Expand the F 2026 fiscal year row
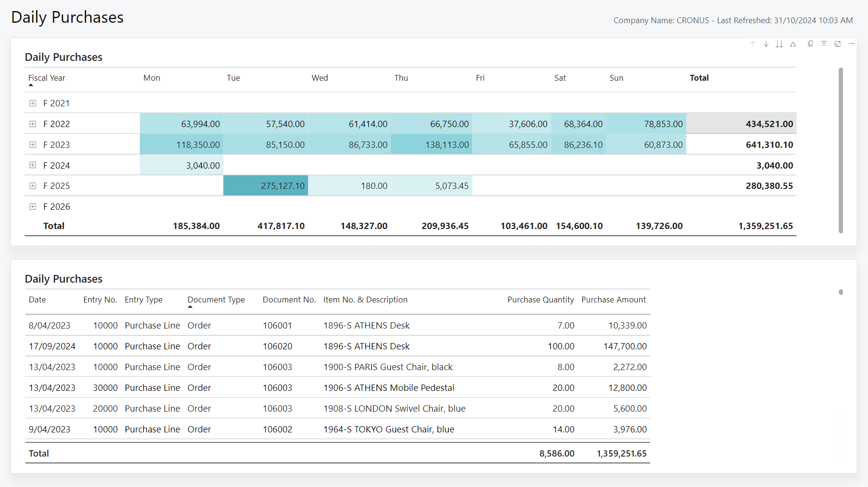868x487 pixels. pyautogui.click(x=33, y=206)
